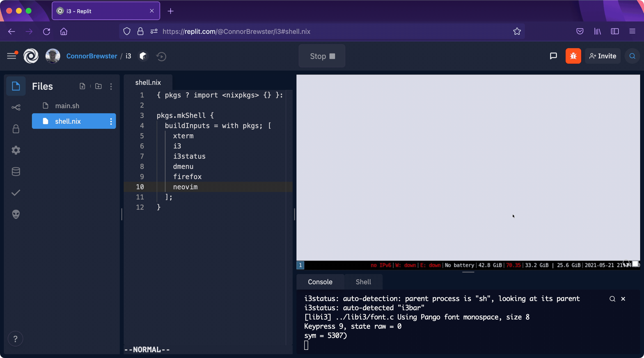Open the chat bubble icon in header

(553, 56)
